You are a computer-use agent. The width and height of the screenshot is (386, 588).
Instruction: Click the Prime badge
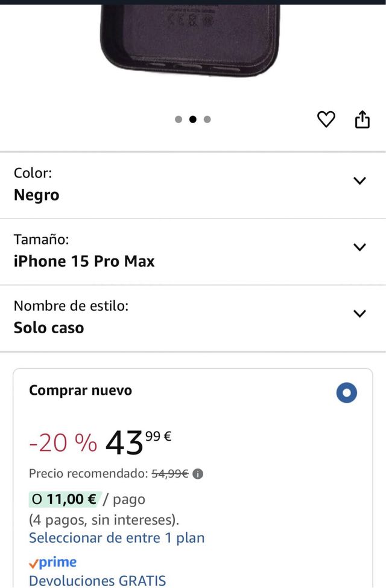pos(53,562)
